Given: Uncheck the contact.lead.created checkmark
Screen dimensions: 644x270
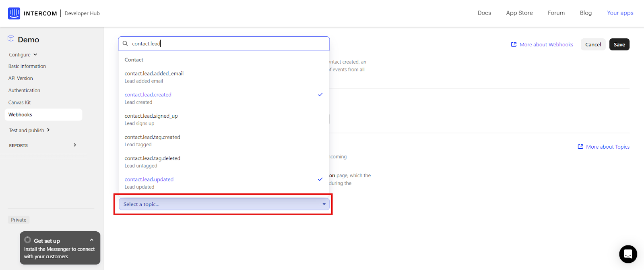Looking at the screenshot, I should [x=320, y=95].
